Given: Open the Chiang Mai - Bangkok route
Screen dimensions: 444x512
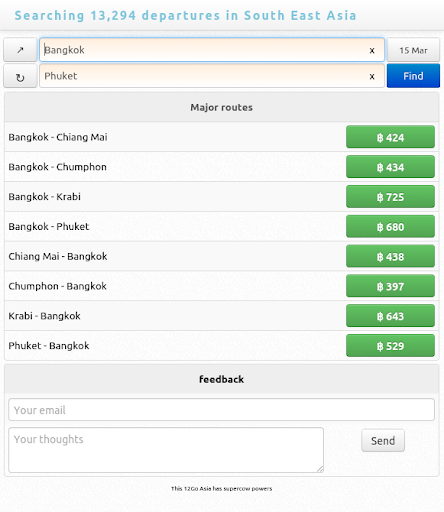Looking at the screenshot, I should 222,256.
